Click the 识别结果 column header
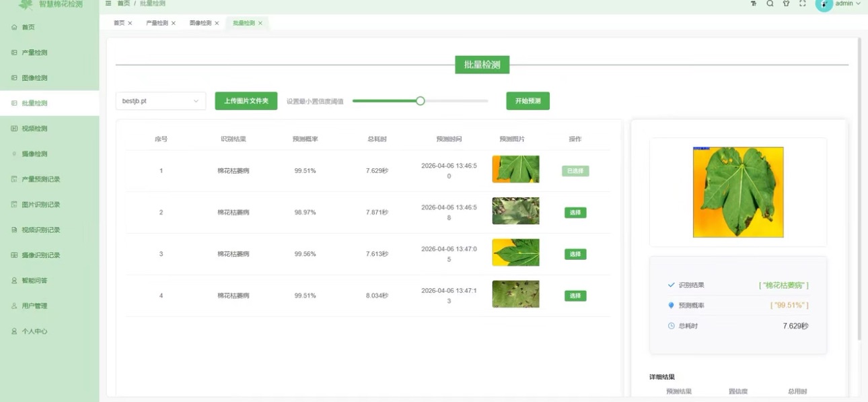Screen dimensions: 868x402 (233, 139)
